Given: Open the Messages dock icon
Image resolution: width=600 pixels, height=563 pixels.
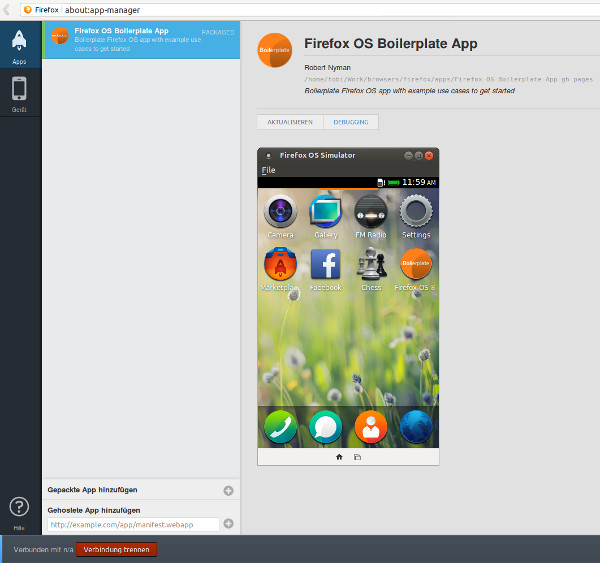Looking at the screenshot, I should tap(326, 427).
